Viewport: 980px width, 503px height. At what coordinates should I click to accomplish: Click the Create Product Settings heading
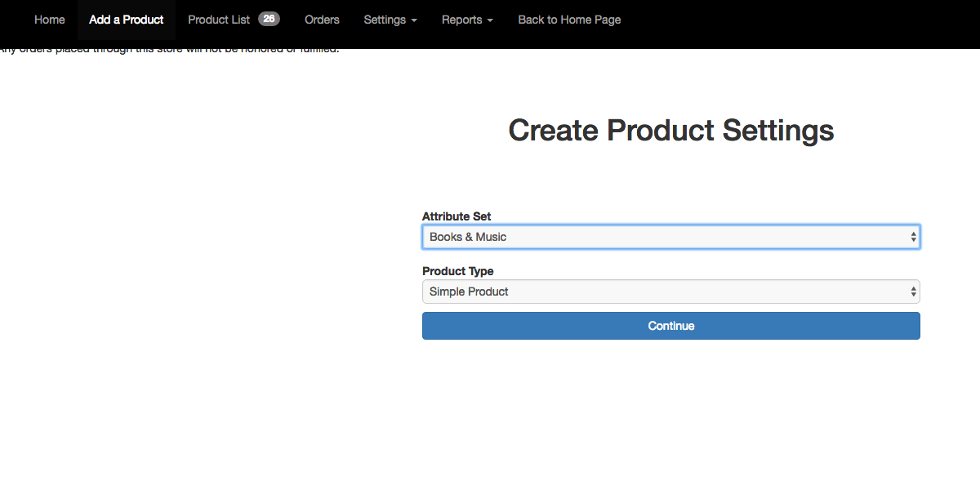(x=670, y=131)
